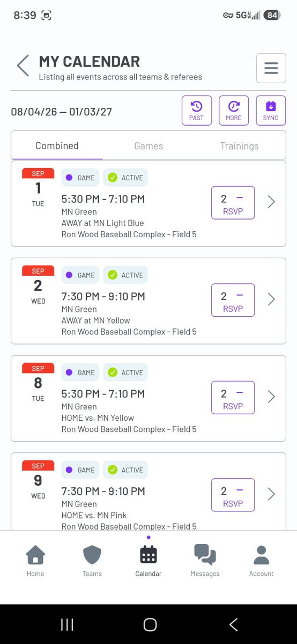
Task: Select the Combined tab
Action: point(57,146)
